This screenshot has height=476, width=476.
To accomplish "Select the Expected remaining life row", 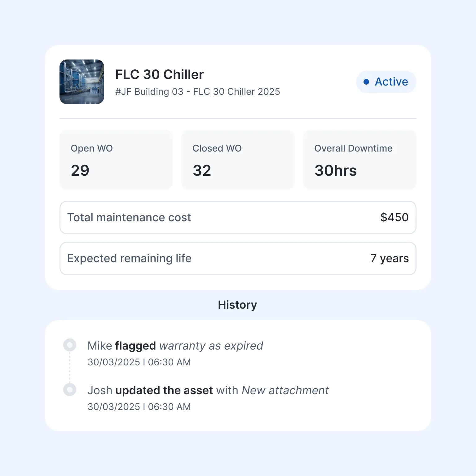I will [x=238, y=258].
